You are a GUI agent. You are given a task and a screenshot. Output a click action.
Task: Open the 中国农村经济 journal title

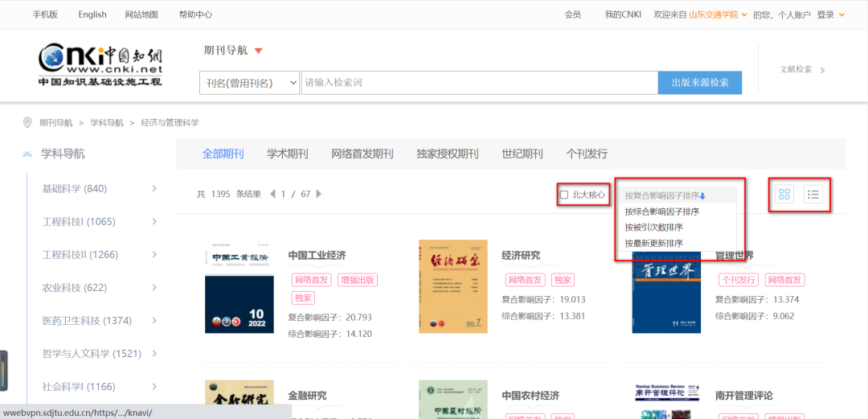coord(530,396)
